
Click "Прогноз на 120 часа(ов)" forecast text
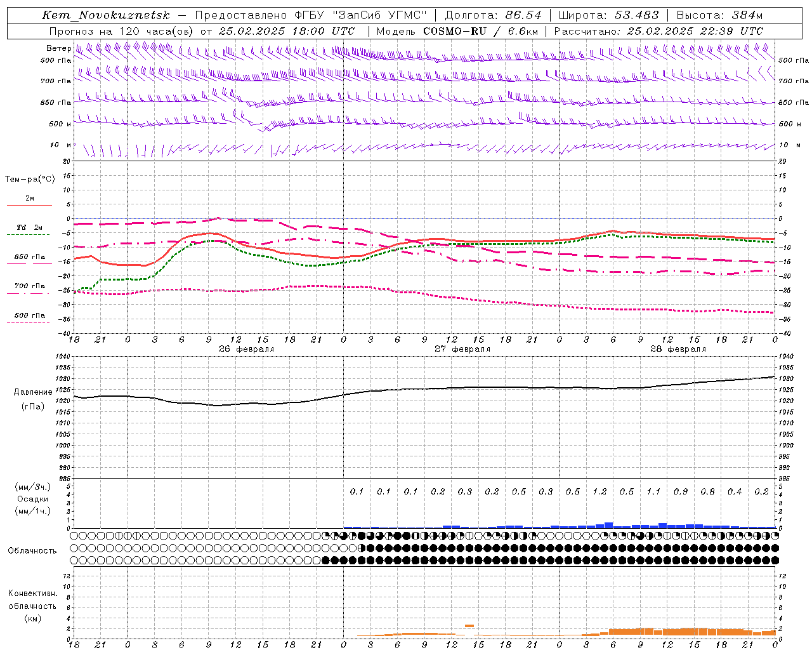coord(121,31)
